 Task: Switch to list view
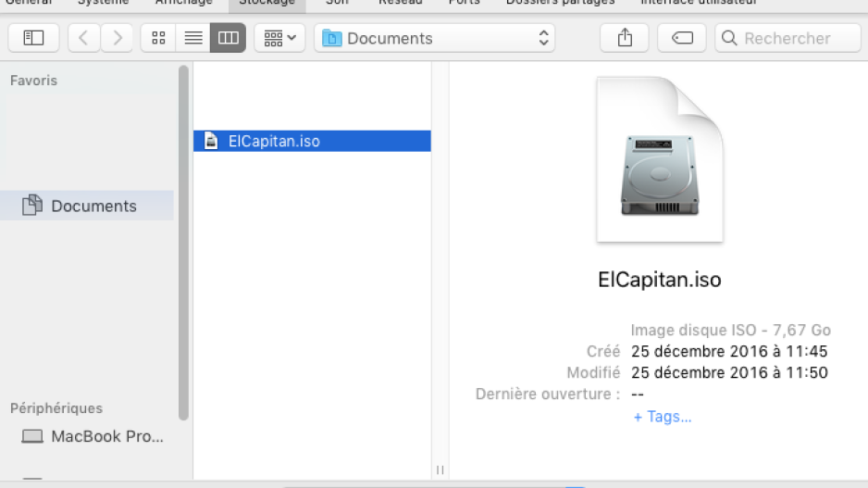[193, 38]
